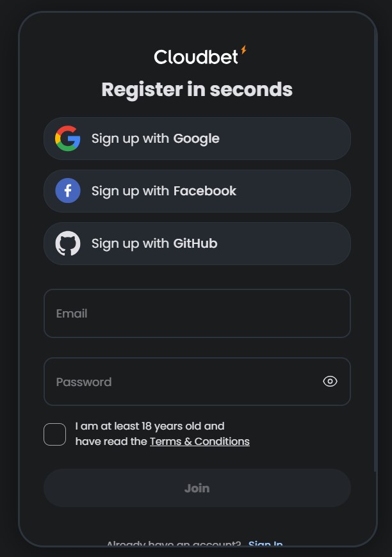392x557 pixels.
Task: Select the Register in seconds heading
Action: pyautogui.click(x=197, y=90)
